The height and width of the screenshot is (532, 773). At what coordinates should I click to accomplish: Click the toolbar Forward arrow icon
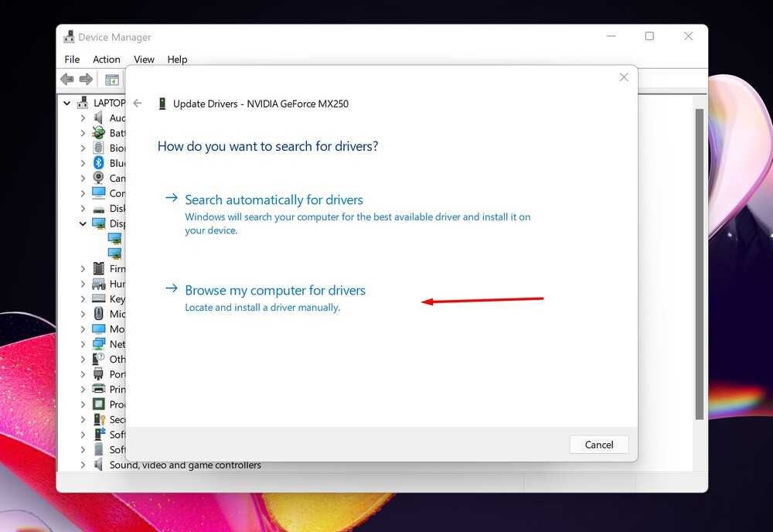[86, 80]
